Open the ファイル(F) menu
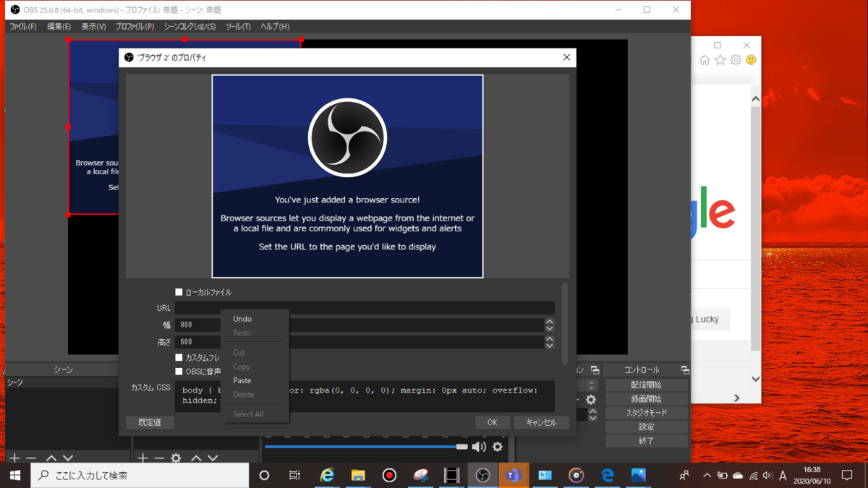 [22, 27]
